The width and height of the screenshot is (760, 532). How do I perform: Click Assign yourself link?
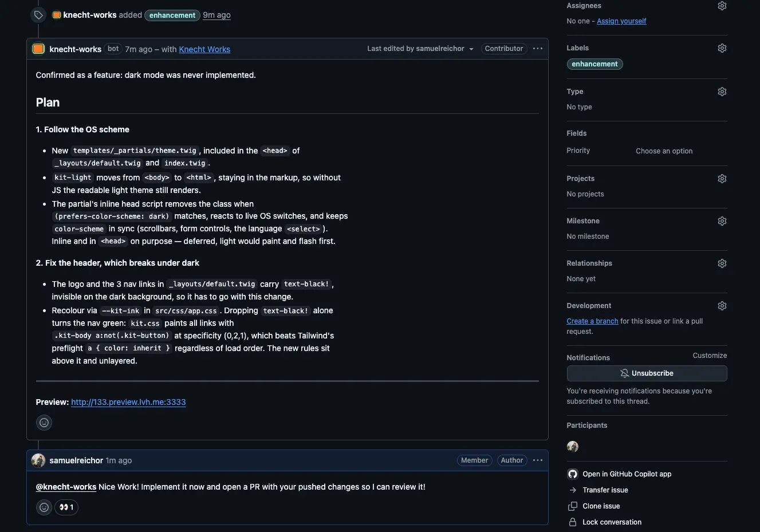[621, 21]
